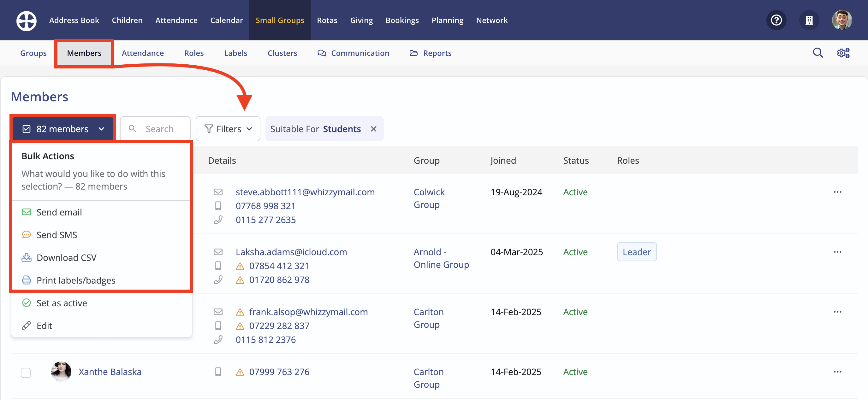The width and height of the screenshot is (868, 400).
Task: Click the Leader role badge
Action: (636, 252)
